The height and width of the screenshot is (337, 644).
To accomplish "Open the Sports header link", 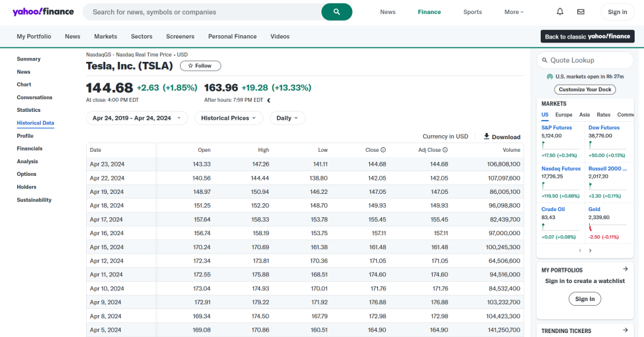I will point(472,12).
